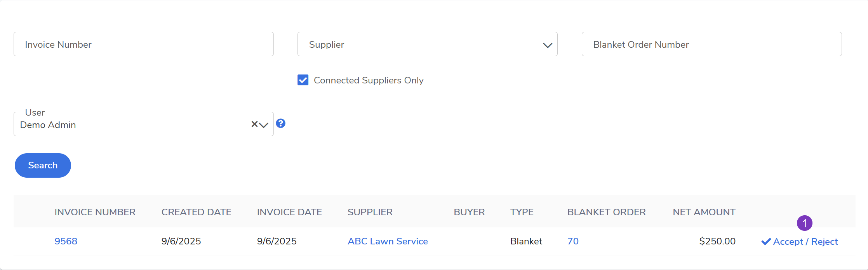Uncheck Connected Suppliers Only checkbox
The width and height of the screenshot is (868, 270).
coord(303,80)
